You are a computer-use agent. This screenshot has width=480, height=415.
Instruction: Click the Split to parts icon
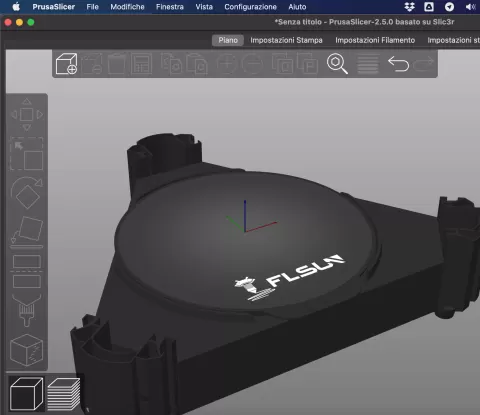[x=307, y=63]
